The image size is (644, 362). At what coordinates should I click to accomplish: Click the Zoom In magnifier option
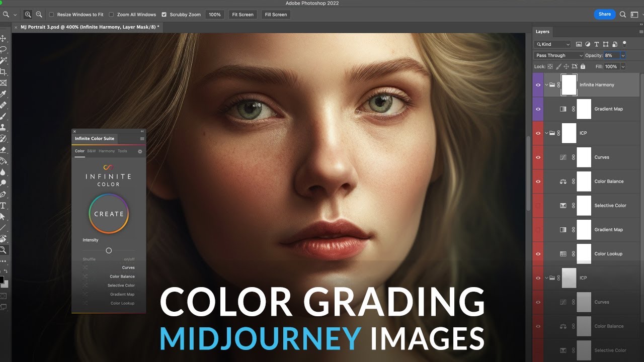(28, 15)
